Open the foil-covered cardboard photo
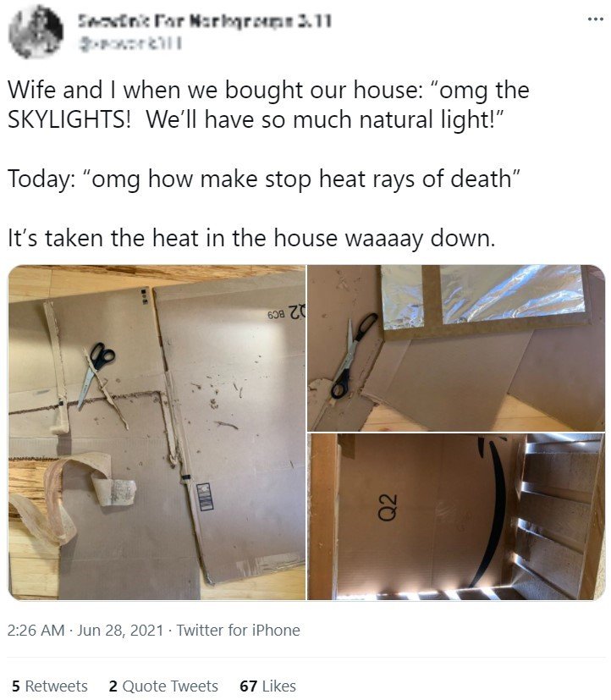The height and width of the screenshot is (700, 611). point(456,348)
